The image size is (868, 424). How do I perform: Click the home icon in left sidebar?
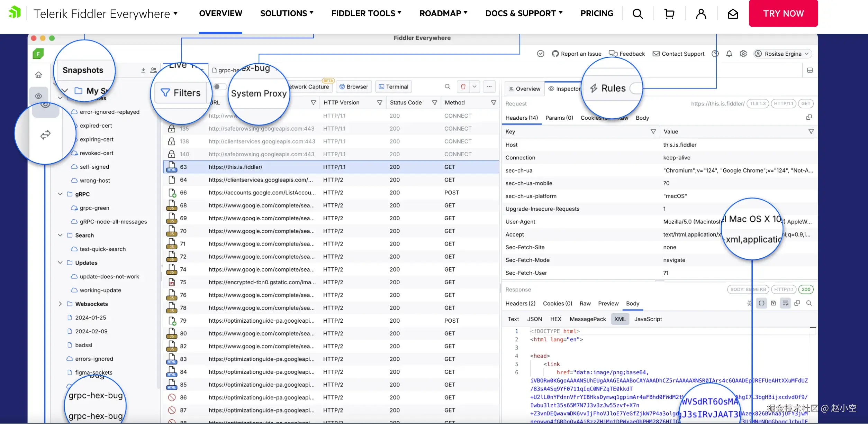(38, 75)
